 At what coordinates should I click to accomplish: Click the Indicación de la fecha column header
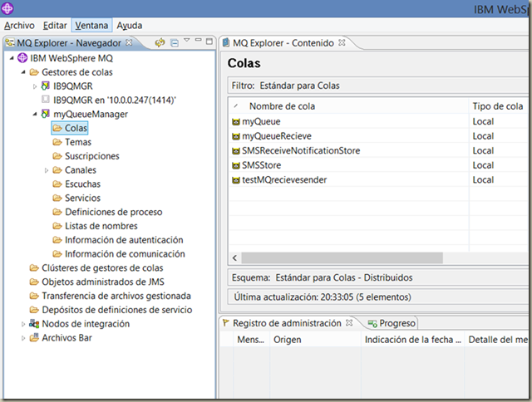[412, 340]
